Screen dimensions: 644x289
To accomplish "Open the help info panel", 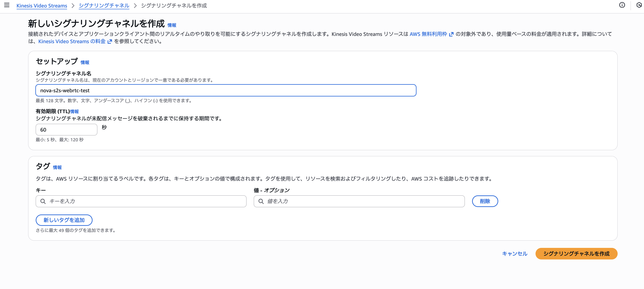I will pos(622,5).
